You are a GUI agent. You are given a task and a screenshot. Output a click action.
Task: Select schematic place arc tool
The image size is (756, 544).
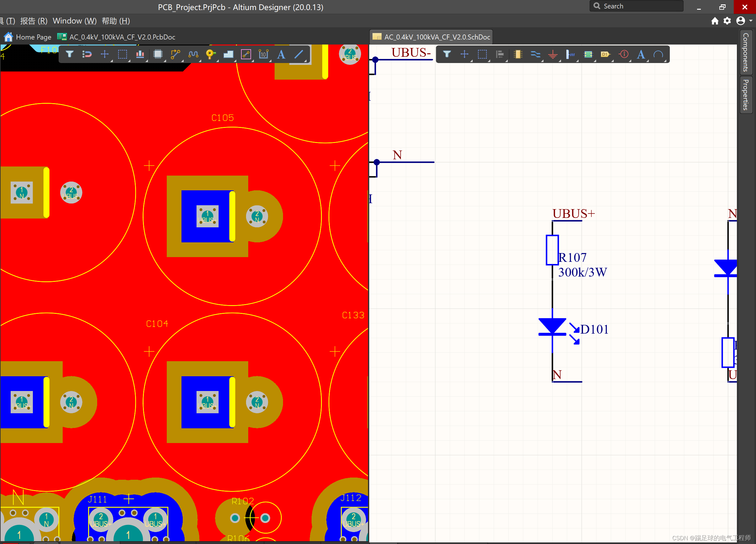[658, 54]
